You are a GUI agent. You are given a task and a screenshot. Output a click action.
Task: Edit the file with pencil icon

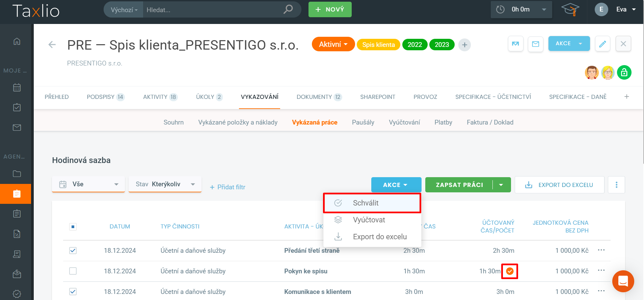(602, 44)
